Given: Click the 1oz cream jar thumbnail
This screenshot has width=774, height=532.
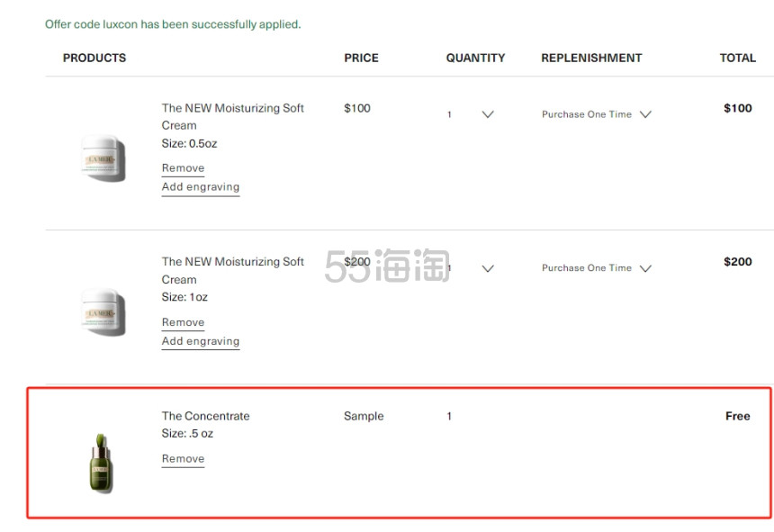Looking at the screenshot, I should pos(103,311).
